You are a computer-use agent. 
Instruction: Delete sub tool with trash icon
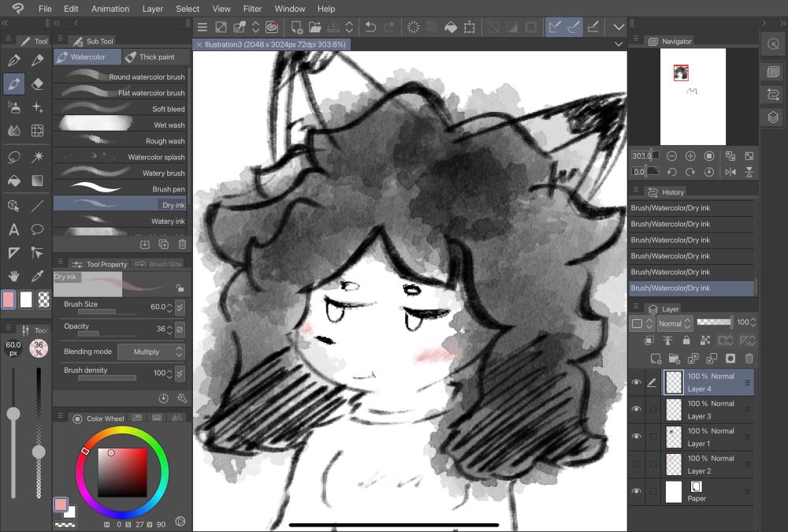click(x=182, y=244)
